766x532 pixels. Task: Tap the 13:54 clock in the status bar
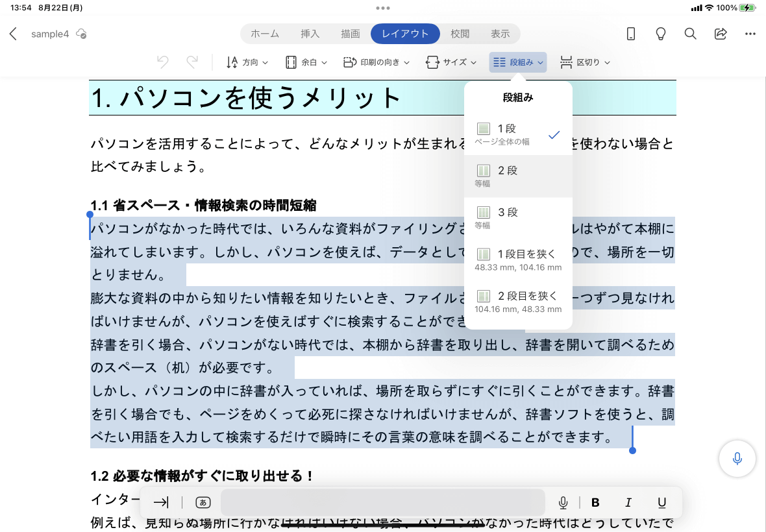click(x=21, y=8)
